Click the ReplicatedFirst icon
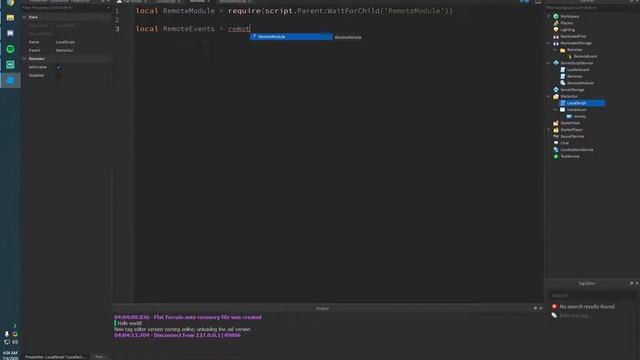The image size is (640, 360). coord(556,36)
